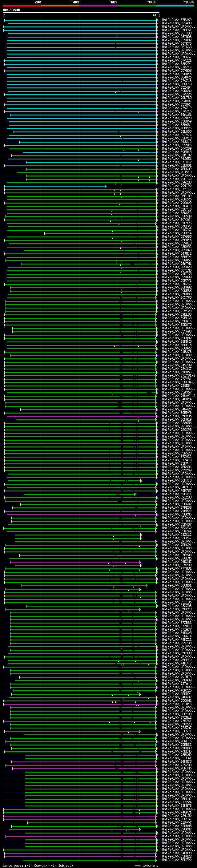Open hit UniRef100_P28656
The image size is (197, 868).
click(x=176, y=423)
